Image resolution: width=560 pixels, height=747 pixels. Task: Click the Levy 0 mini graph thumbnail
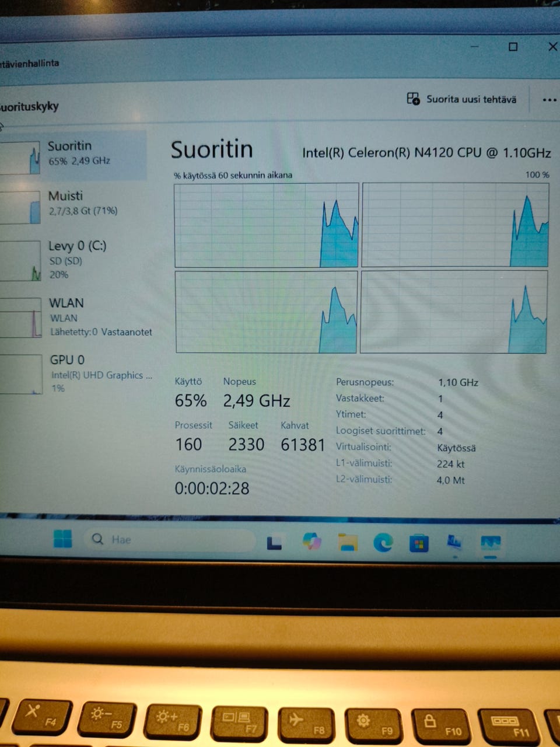(x=20, y=261)
